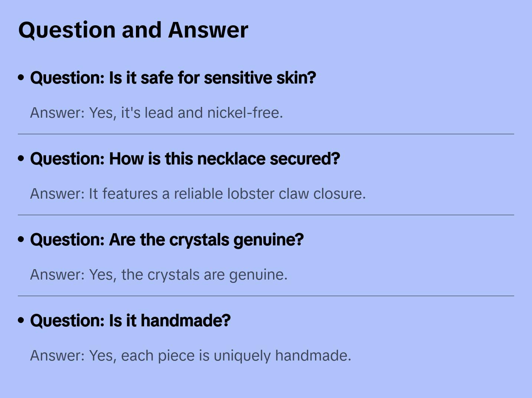Select the lead and nickel-free answer text
532x398 pixels.
[156, 113]
